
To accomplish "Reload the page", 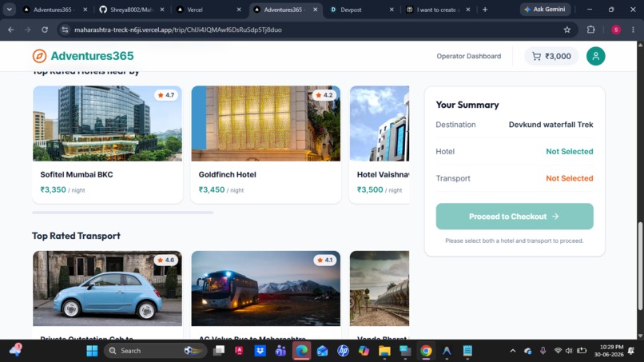I will tap(45, 30).
